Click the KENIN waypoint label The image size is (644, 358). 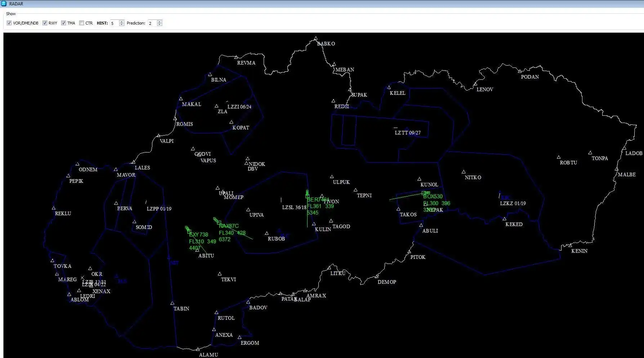tap(579, 251)
